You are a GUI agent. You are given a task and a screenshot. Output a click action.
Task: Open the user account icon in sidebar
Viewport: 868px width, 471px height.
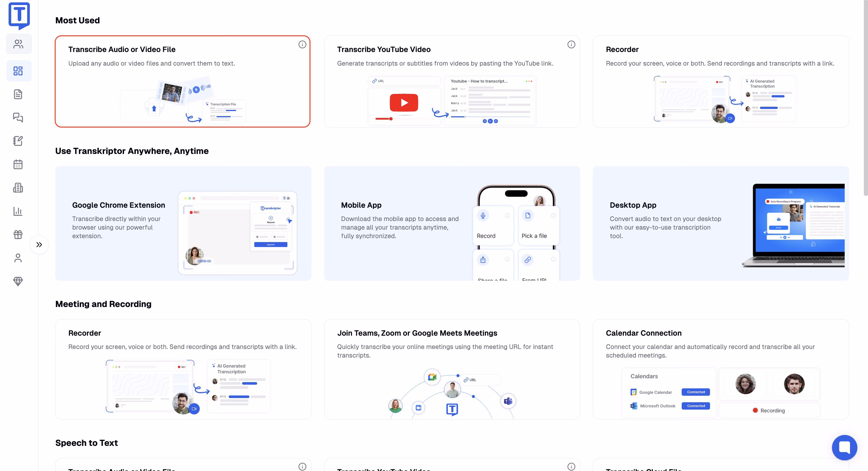18,258
